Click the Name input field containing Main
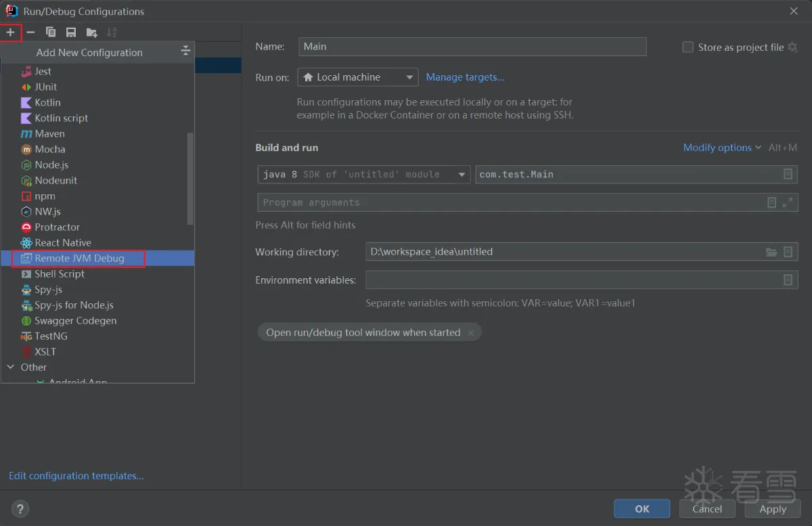This screenshot has height=526, width=812. pos(472,47)
